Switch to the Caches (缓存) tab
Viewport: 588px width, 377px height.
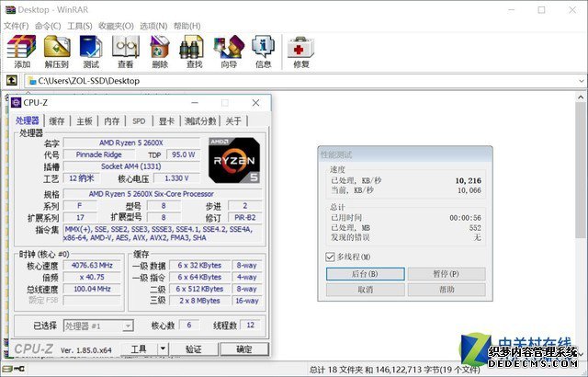(x=57, y=120)
